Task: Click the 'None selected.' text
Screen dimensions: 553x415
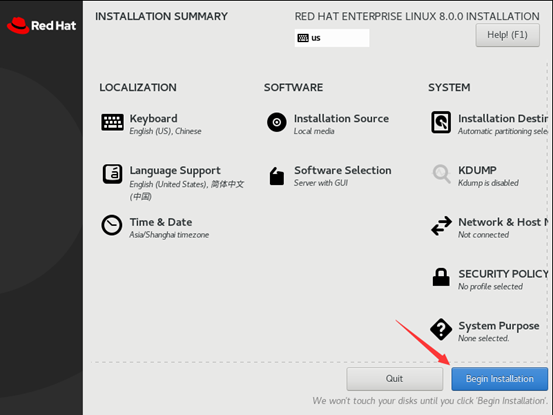Action: [x=484, y=338]
